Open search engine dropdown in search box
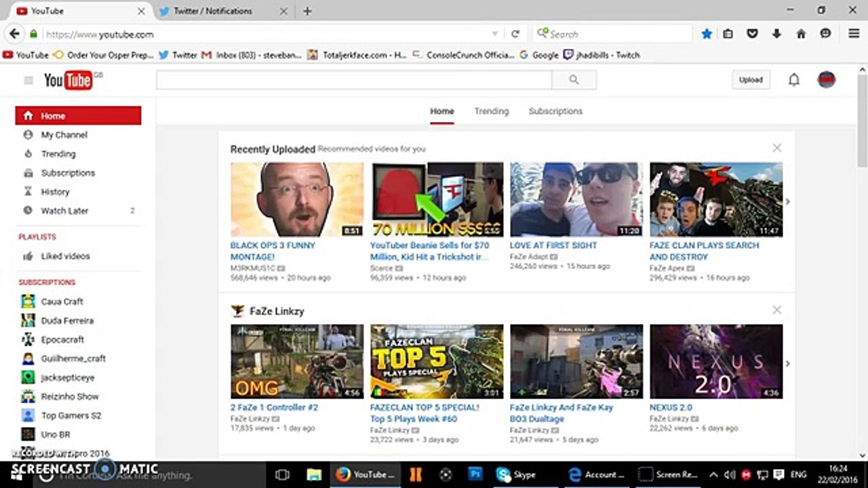This screenshot has height=488, width=868. [542, 34]
